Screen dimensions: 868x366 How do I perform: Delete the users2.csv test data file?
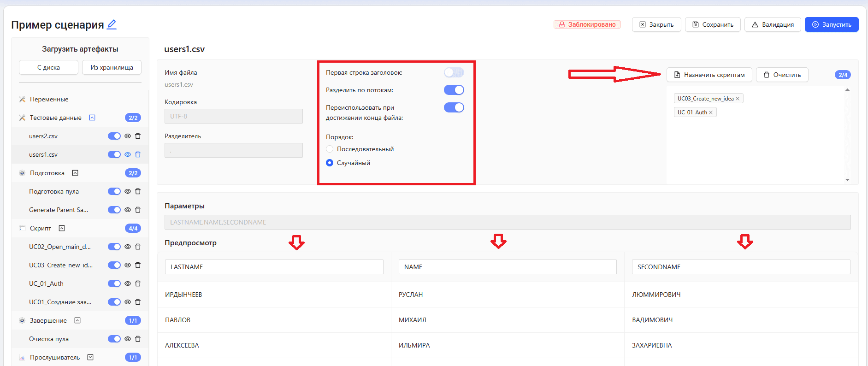pos(138,136)
